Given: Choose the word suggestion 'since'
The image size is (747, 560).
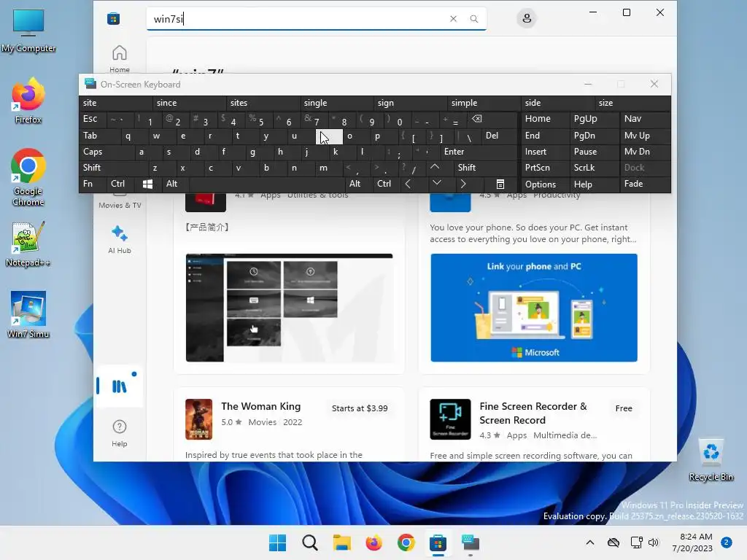Looking at the screenshot, I should tap(190, 103).
